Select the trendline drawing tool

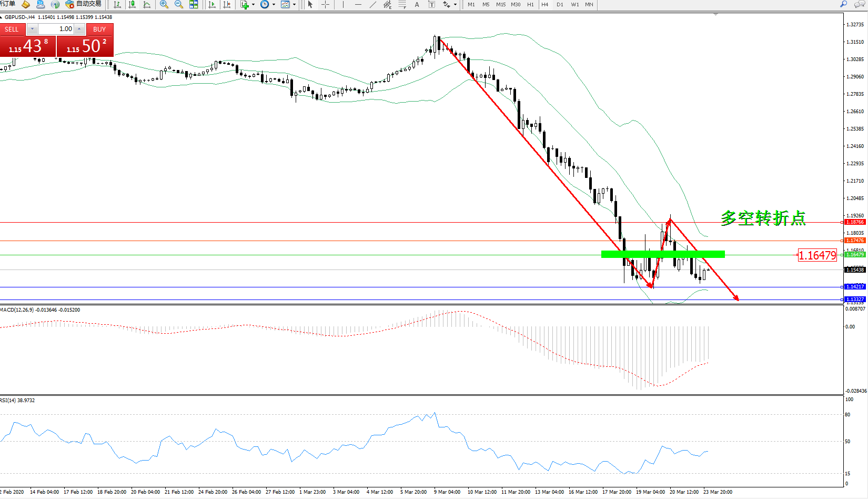tap(373, 5)
